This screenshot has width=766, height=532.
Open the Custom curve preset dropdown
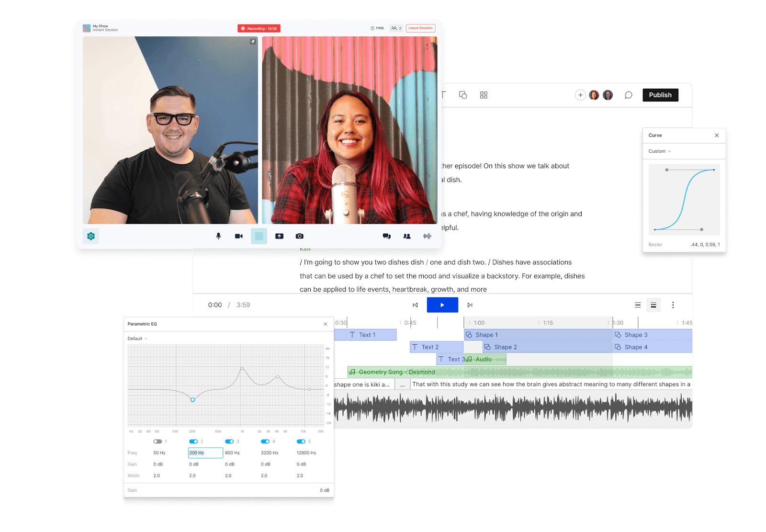click(x=660, y=151)
